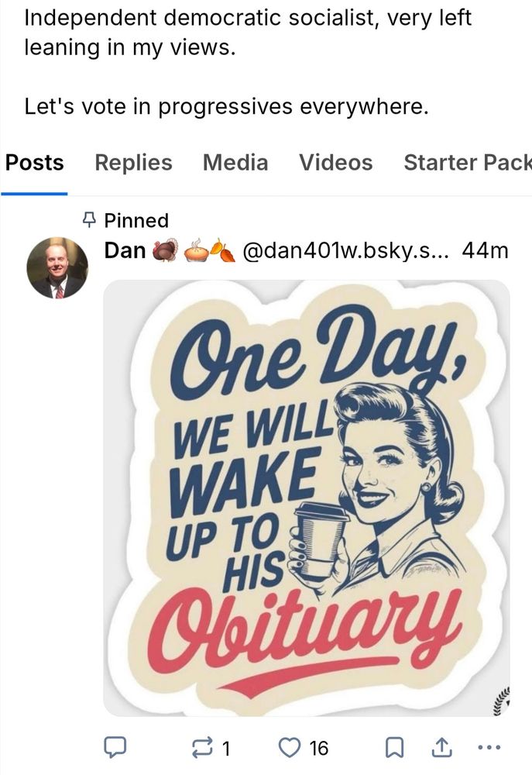The height and width of the screenshot is (775, 532).
Task: Click the repost count 1
Action: pyautogui.click(x=225, y=749)
